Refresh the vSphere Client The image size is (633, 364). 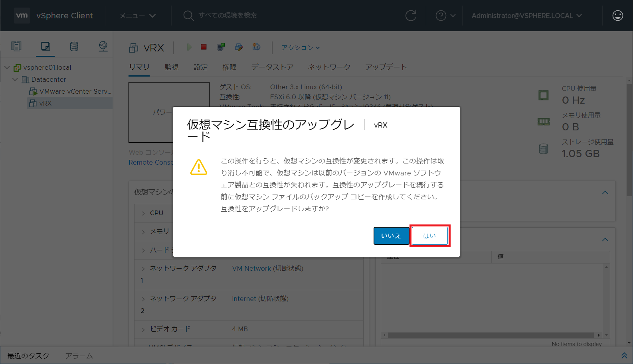(411, 16)
